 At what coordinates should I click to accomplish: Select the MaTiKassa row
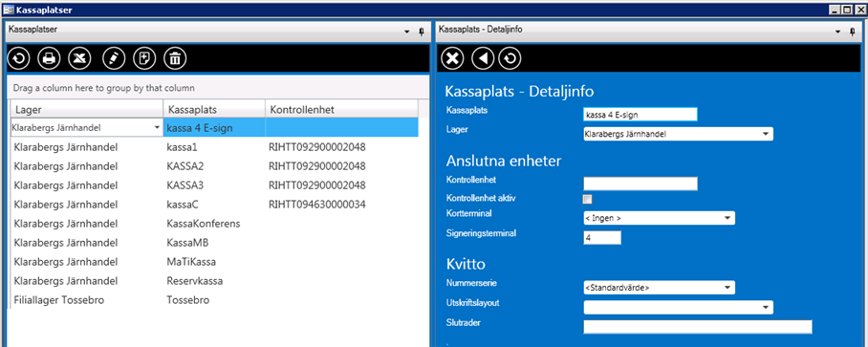click(x=214, y=262)
